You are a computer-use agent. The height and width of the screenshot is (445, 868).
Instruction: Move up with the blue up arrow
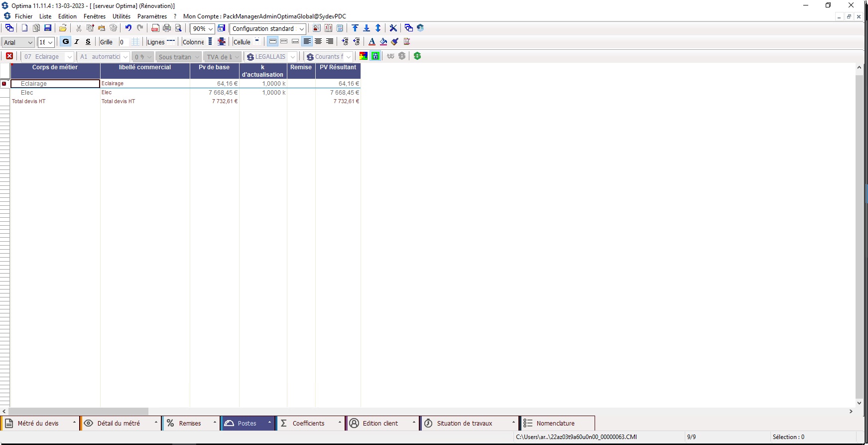pos(355,28)
